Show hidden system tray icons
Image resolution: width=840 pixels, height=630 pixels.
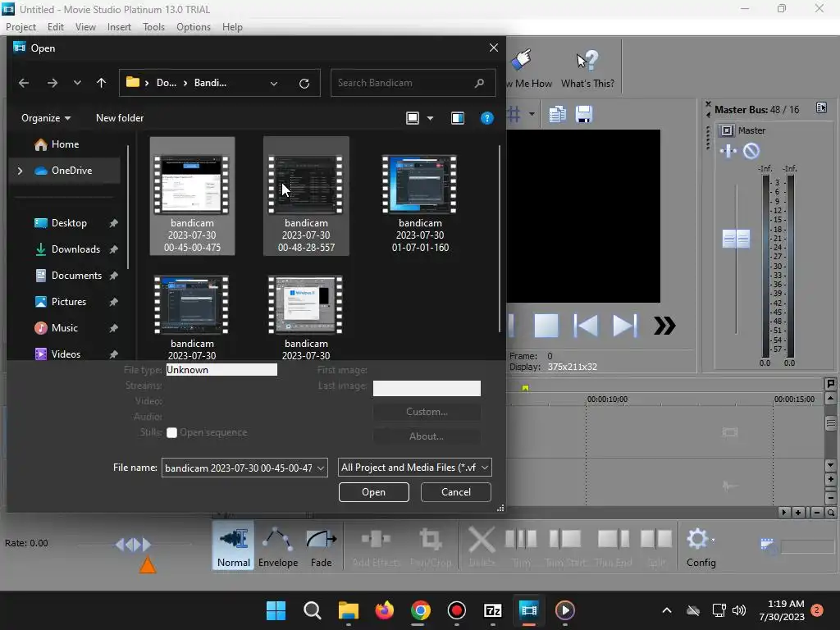(666, 610)
